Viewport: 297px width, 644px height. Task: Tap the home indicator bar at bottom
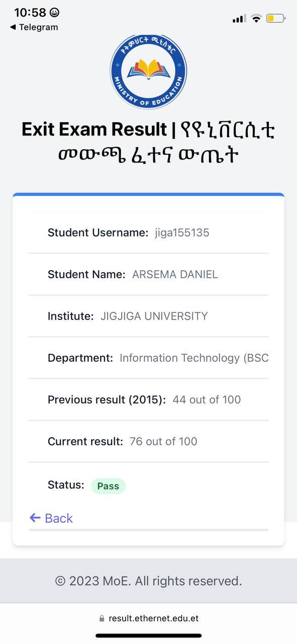coord(149,636)
